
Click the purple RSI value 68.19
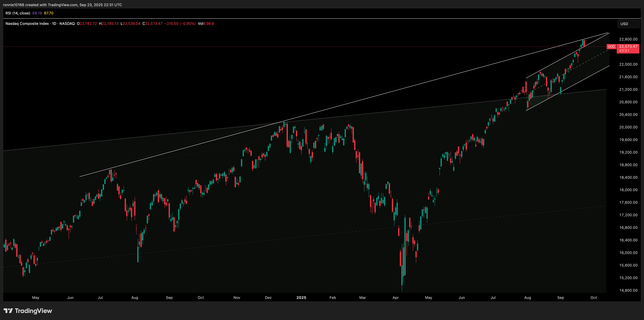click(x=37, y=13)
